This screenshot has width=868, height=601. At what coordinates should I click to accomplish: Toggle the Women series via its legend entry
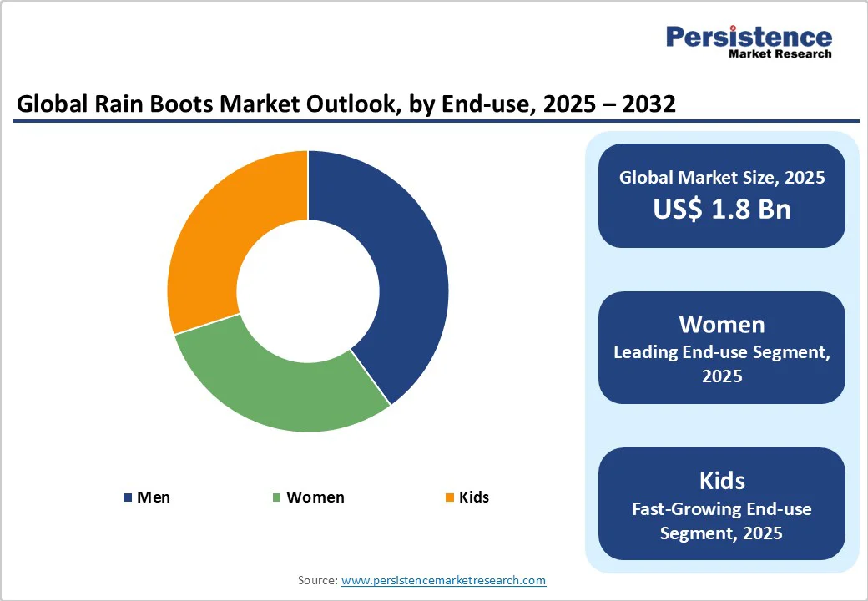coord(315,497)
